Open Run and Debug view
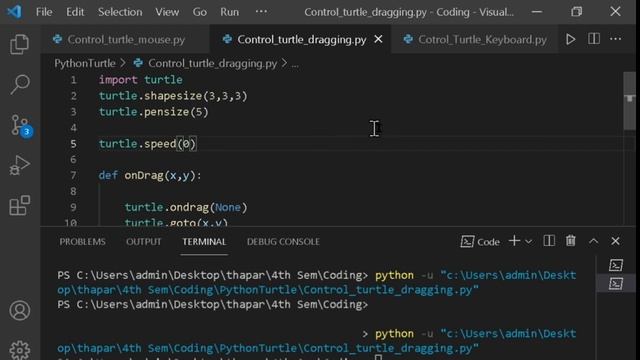This screenshot has height=360, width=640. (19, 165)
